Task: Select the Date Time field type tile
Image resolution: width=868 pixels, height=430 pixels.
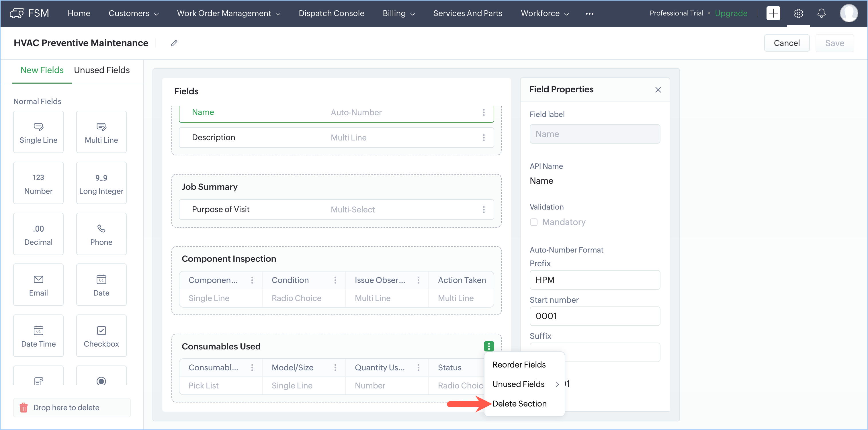Action: [x=38, y=336]
